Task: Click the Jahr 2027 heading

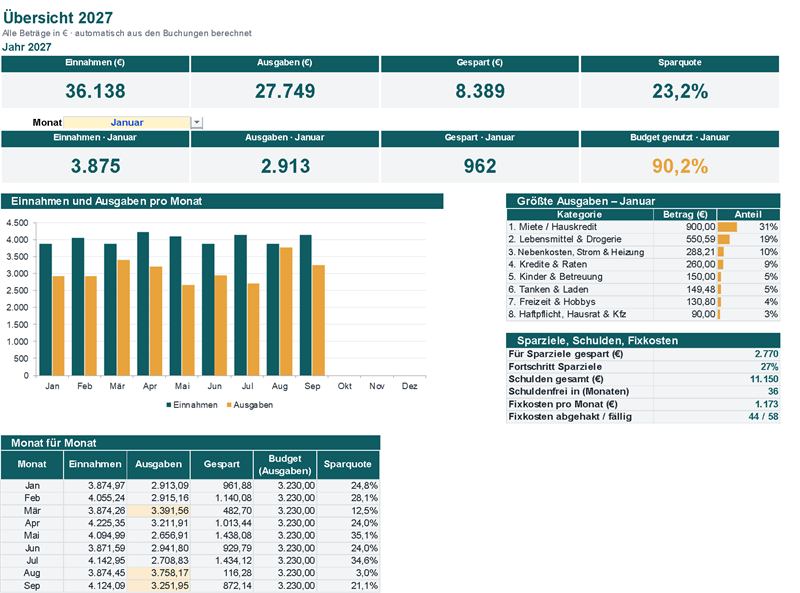Action: (x=27, y=47)
